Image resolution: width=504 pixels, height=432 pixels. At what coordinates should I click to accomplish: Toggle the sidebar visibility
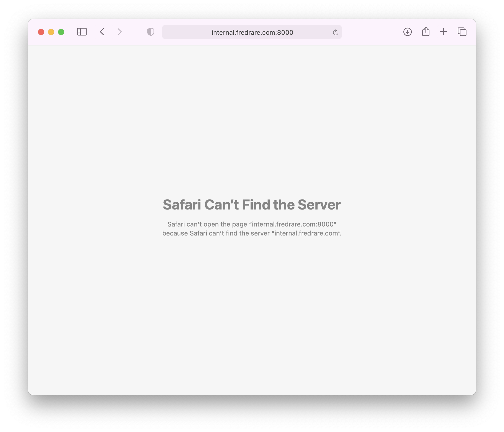(82, 32)
